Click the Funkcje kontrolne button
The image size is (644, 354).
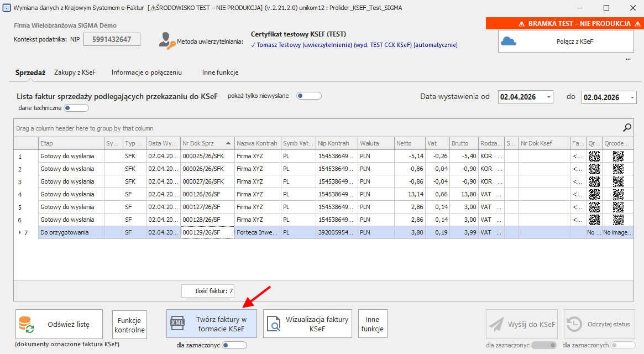click(129, 325)
